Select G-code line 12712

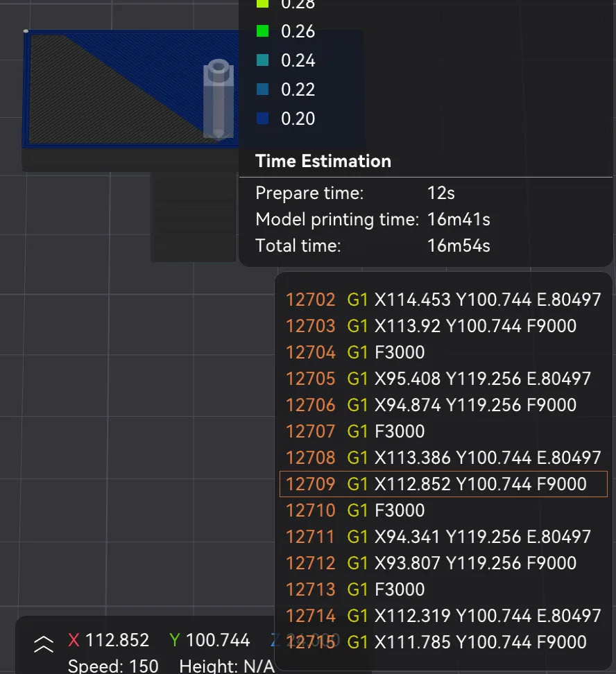[443, 563]
